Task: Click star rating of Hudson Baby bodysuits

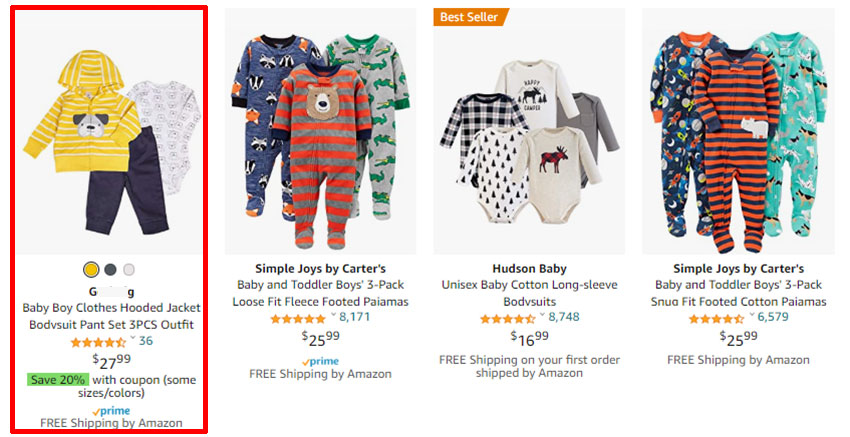Action: click(x=507, y=318)
